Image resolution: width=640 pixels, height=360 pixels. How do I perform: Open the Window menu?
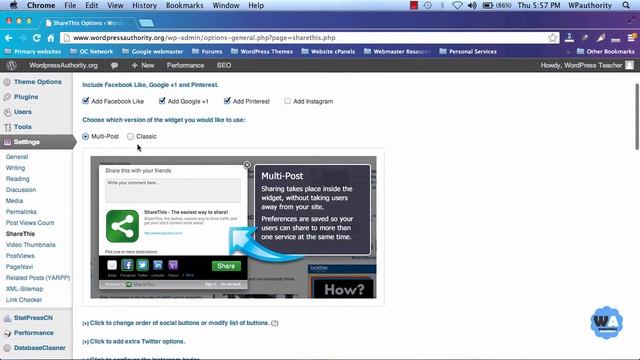(226, 5)
